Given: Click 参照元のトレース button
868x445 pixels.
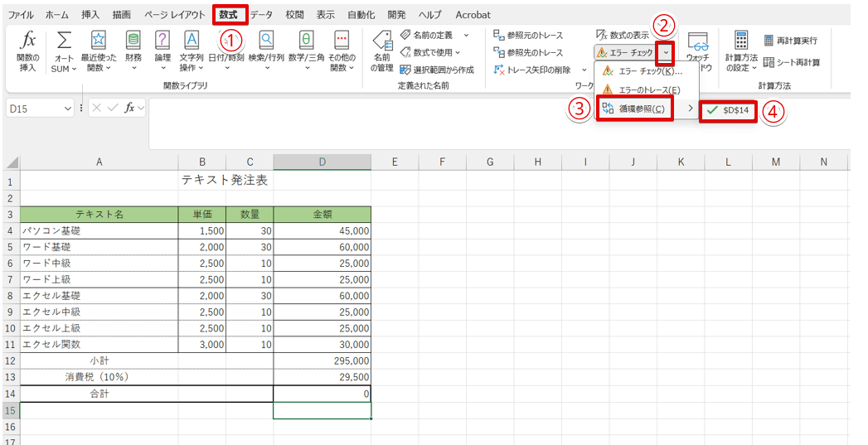Looking at the screenshot, I should (x=528, y=35).
